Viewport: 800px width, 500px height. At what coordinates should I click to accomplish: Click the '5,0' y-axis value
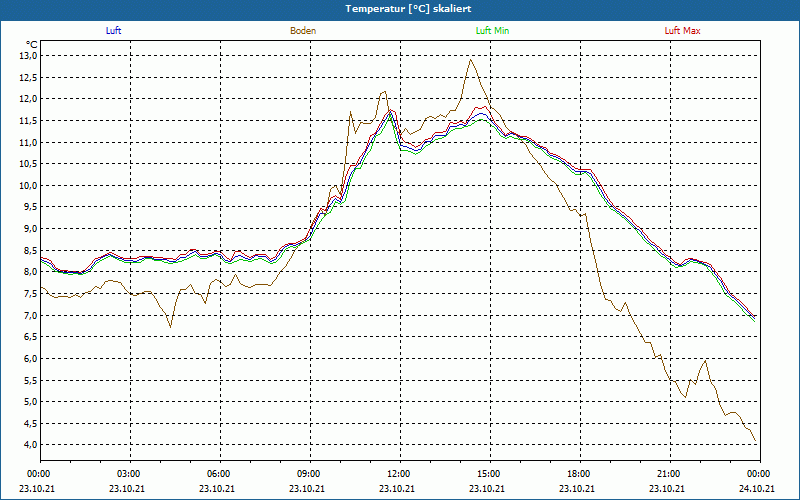(x=31, y=402)
